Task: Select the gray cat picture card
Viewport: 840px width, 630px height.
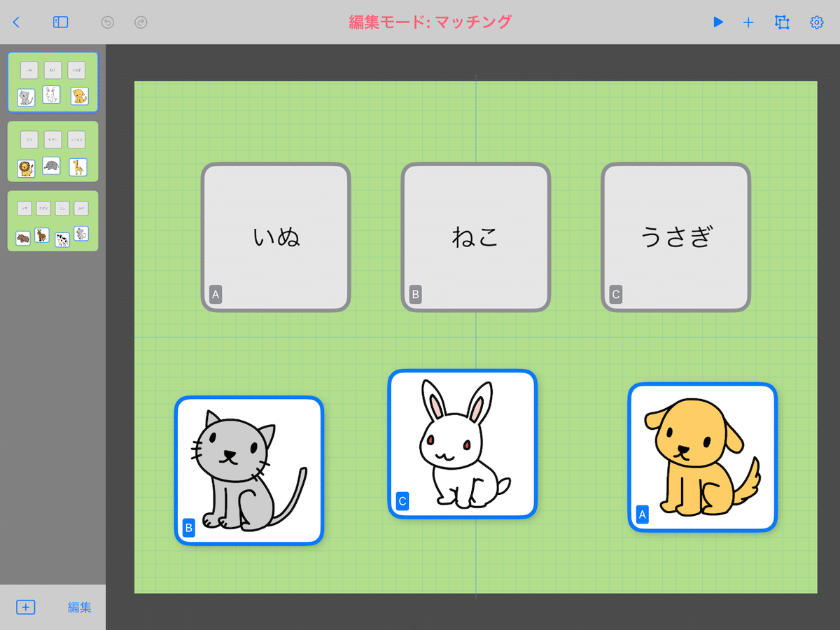Action: coord(249,470)
